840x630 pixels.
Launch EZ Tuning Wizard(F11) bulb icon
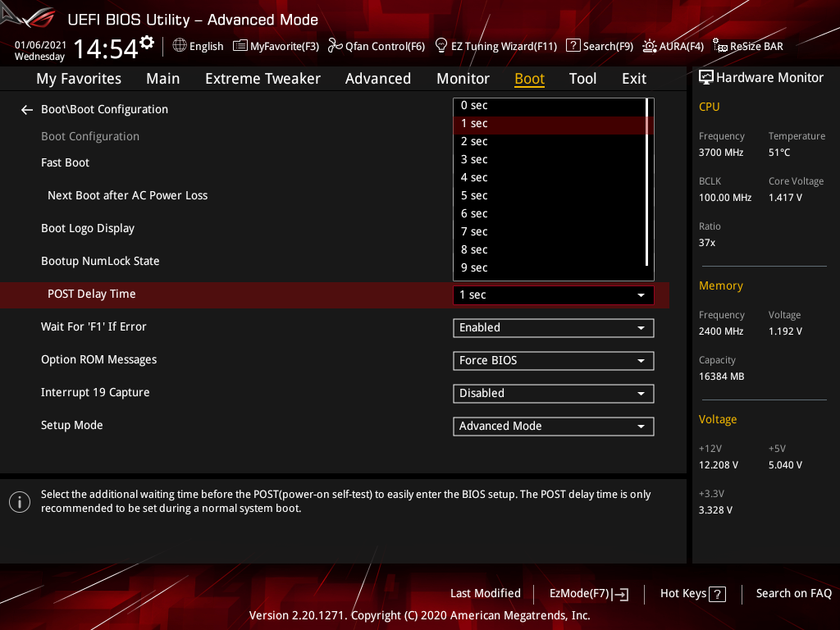click(x=441, y=46)
